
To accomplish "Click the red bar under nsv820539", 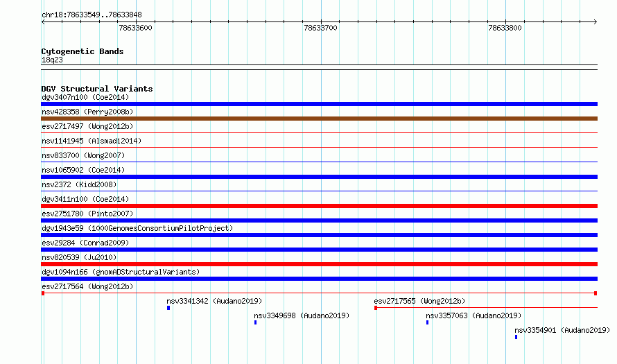I will tap(319, 264).
